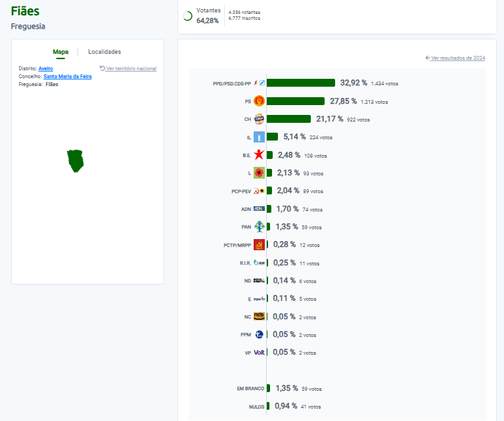
Task: Click the NC orange party logo
Action: [x=259, y=317]
